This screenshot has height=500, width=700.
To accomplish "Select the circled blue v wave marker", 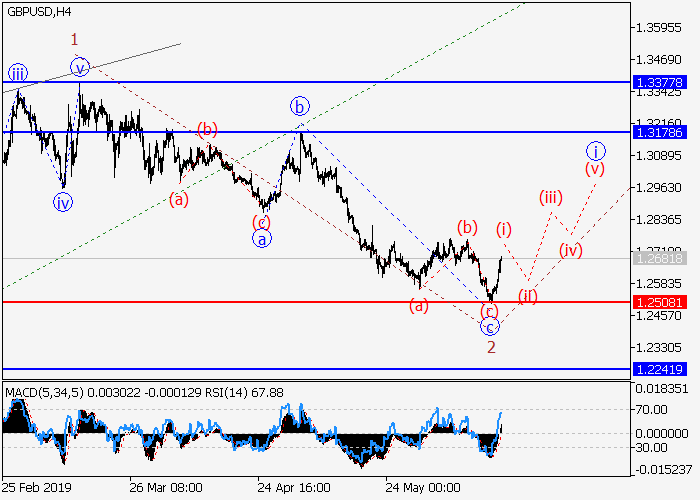I will click(80, 67).
